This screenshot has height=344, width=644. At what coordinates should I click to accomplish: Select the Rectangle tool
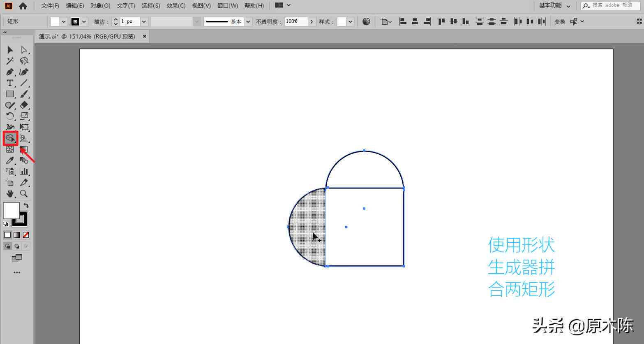[10, 94]
